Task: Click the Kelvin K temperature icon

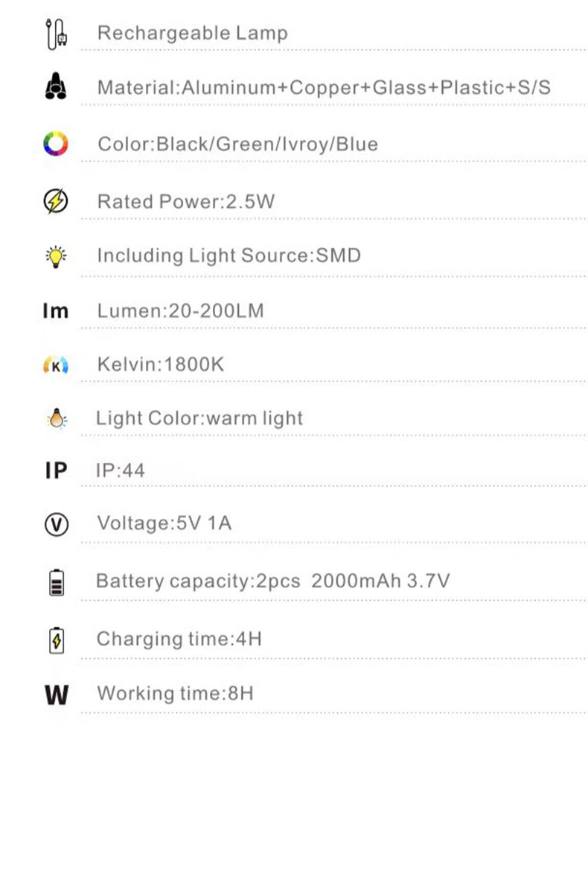Action: 56,365
